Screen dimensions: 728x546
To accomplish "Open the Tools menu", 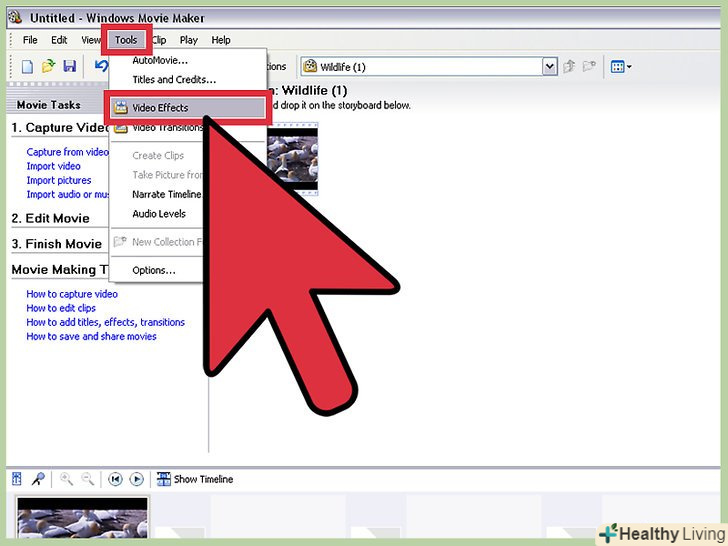I will click(x=126, y=40).
